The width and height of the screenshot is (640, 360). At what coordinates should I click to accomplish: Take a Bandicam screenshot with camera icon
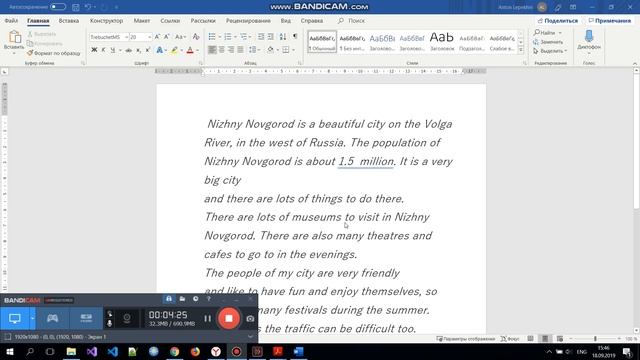pos(250,319)
